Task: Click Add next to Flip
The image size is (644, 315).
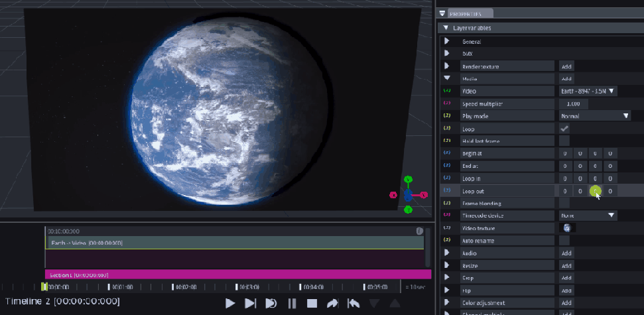Action: (566, 290)
